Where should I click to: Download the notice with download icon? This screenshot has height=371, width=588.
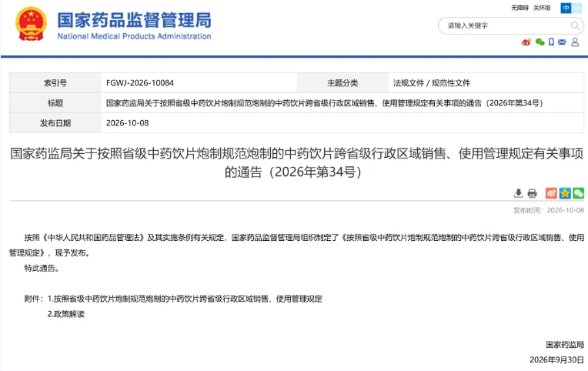pyautogui.click(x=518, y=193)
